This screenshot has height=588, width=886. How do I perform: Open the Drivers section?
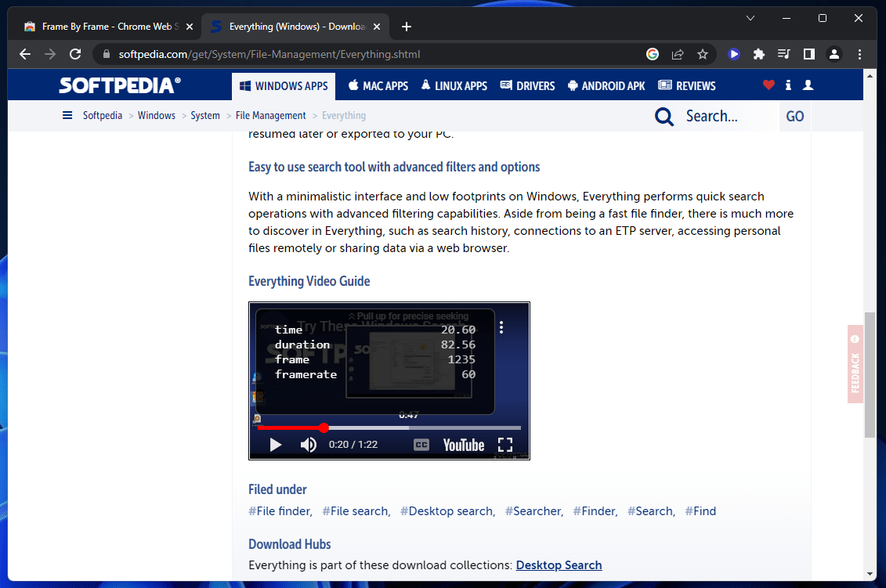528,86
